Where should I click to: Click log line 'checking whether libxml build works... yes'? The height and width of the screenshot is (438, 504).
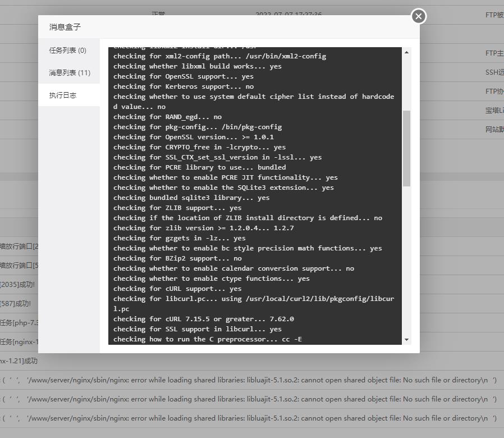198,66
